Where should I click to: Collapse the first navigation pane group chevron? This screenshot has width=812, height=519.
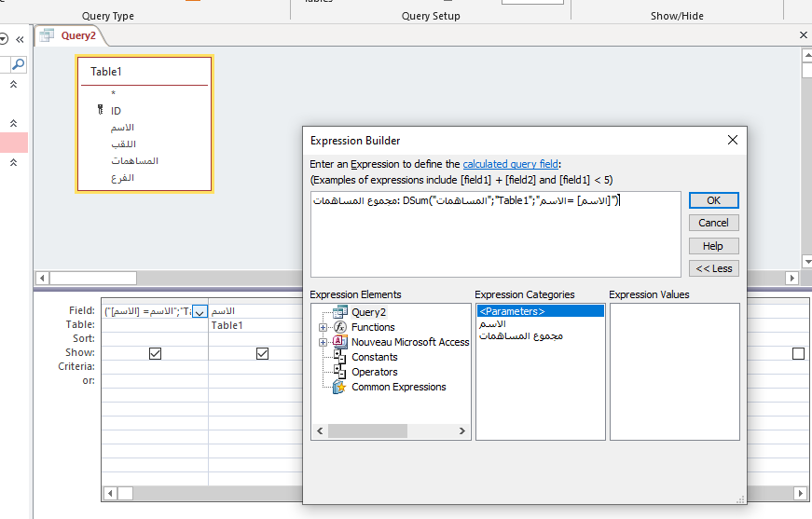coord(13,84)
